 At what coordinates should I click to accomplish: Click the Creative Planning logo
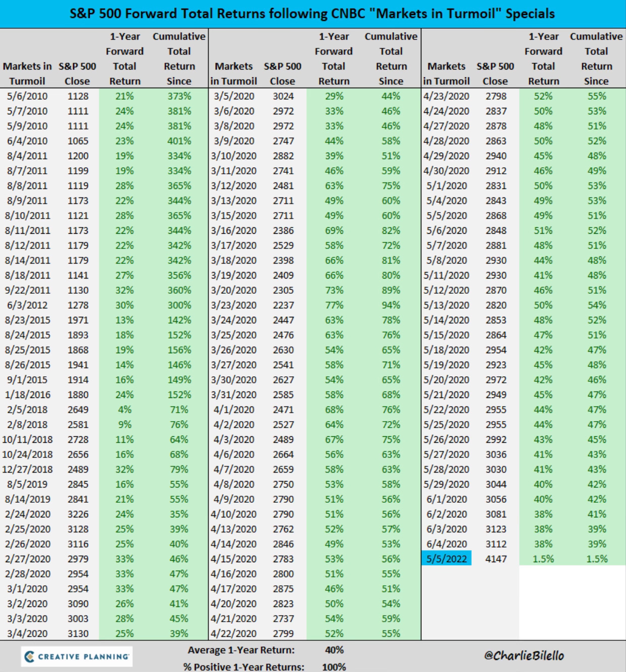(77, 656)
